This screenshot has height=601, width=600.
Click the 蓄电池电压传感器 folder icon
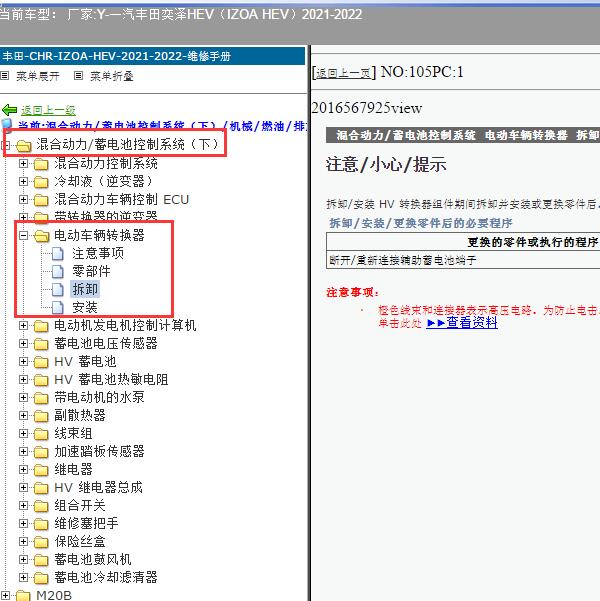(41, 344)
